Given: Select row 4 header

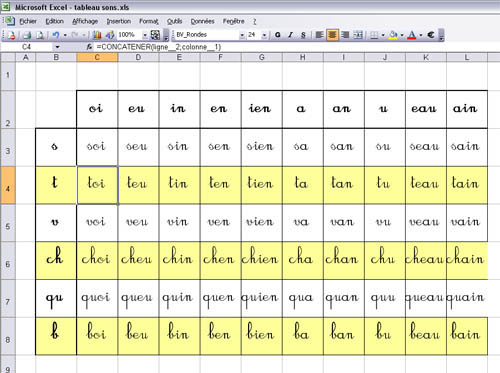Looking at the screenshot, I should pyautogui.click(x=8, y=185).
